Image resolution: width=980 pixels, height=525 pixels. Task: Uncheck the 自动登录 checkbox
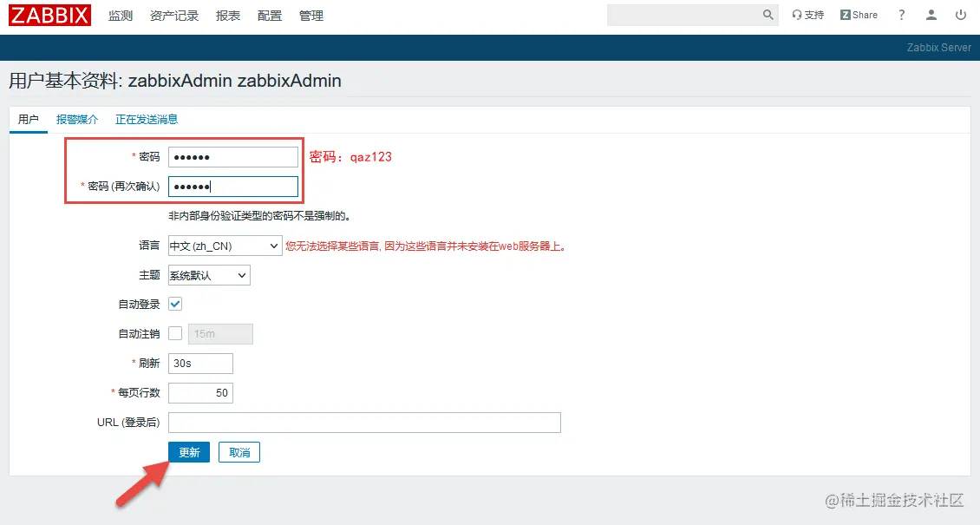tap(175, 304)
